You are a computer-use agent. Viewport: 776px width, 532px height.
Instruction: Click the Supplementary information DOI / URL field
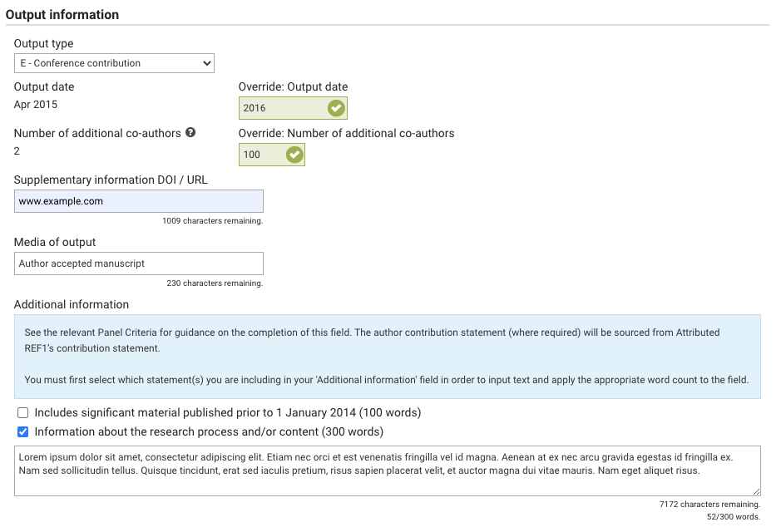[x=138, y=201]
